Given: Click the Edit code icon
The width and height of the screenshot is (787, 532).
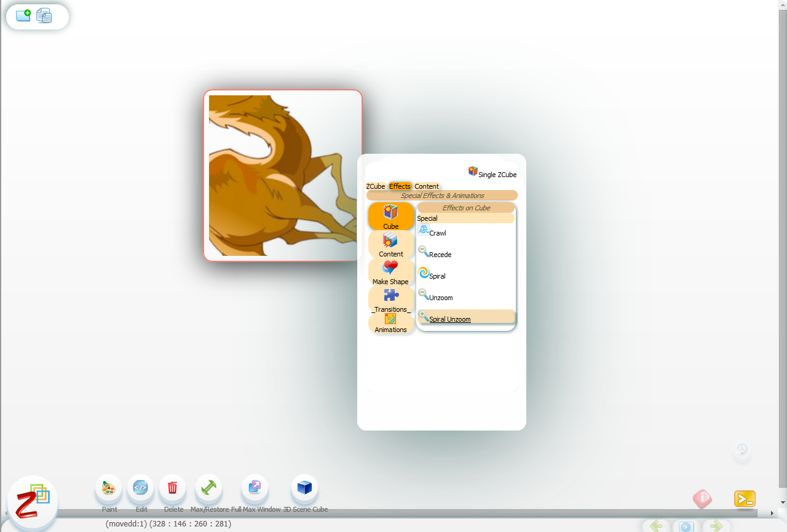Looking at the screenshot, I should pos(141,488).
